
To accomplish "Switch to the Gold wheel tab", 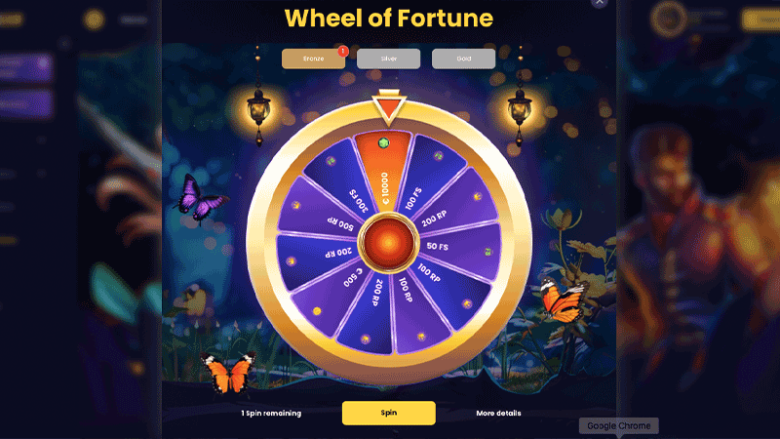I will click(464, 59).
